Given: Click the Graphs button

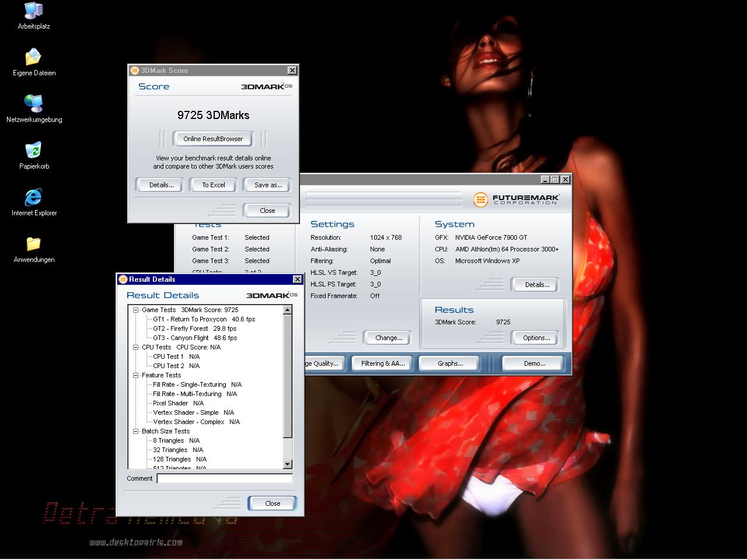Looking at the screenshot, I should (x=450, y=363).
